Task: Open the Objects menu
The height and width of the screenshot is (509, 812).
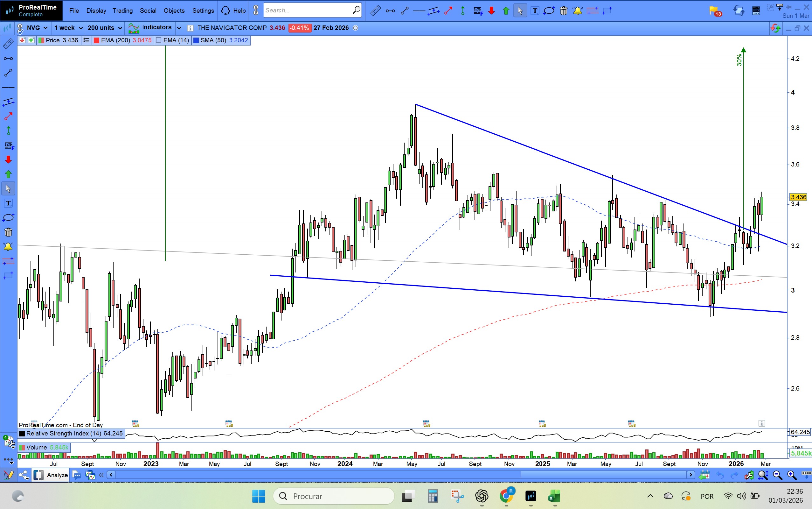Action: pyautogui.click(x=174, y=11)
